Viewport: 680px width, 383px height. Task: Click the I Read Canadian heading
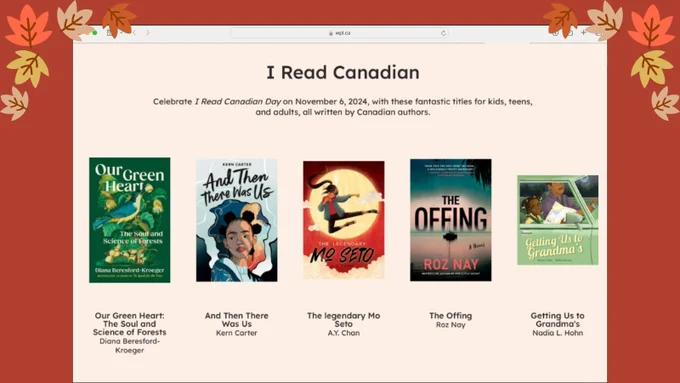coord(343,72)
